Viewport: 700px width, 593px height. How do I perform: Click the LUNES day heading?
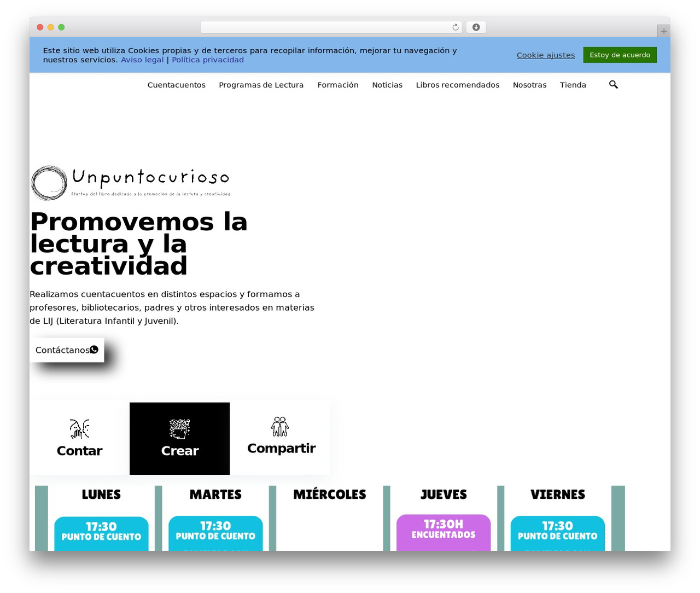101,495
